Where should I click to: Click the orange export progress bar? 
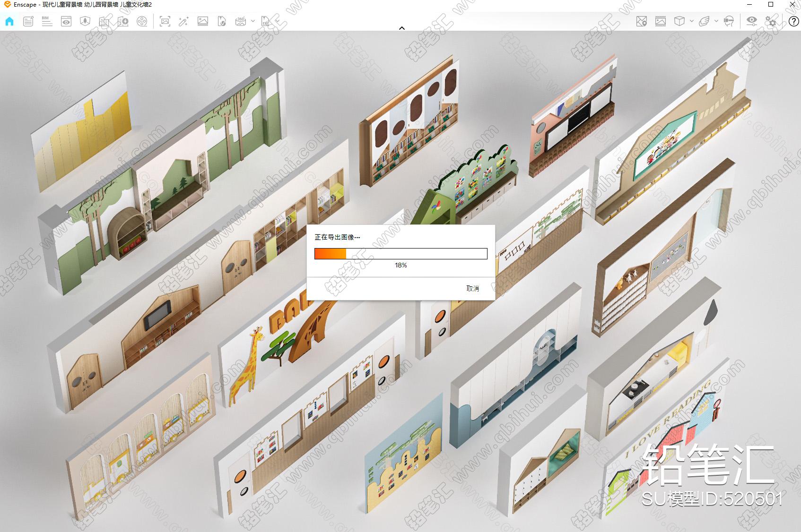[x=401, y=254]
